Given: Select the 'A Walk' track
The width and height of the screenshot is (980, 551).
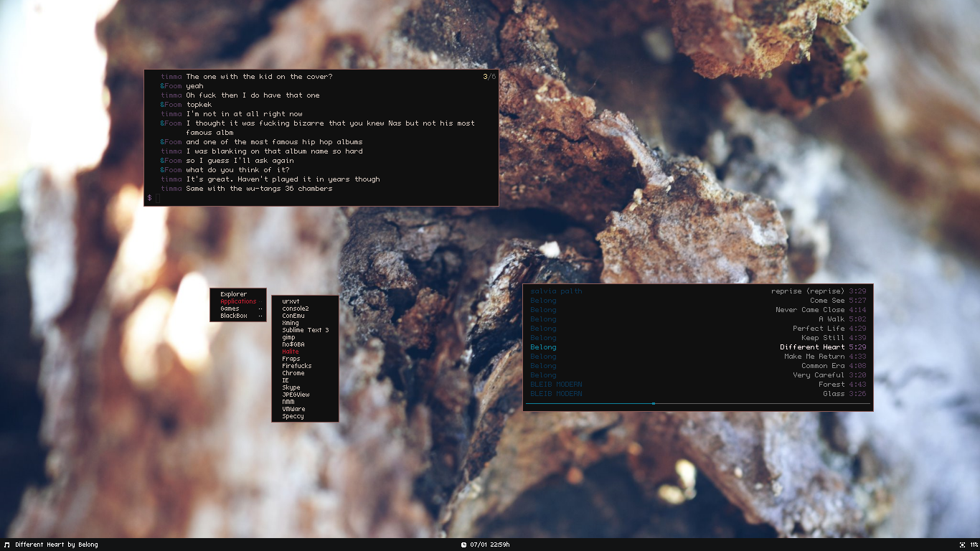Looking at the screenshot, I should 831,319.
